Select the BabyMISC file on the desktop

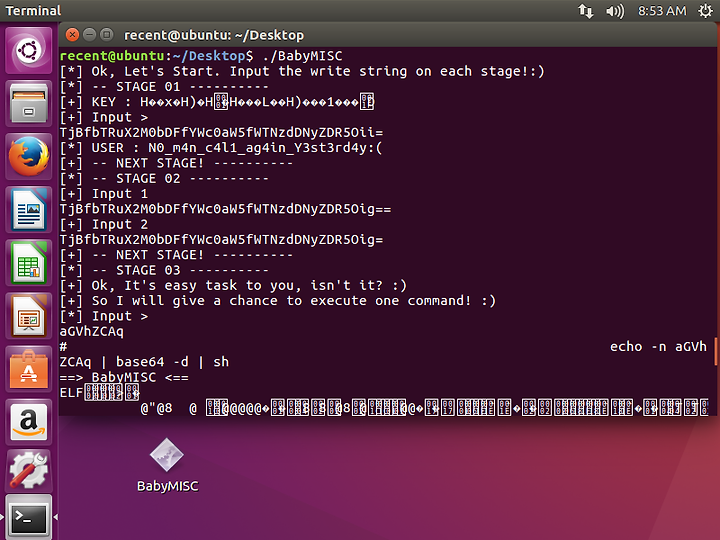[167, 465]
